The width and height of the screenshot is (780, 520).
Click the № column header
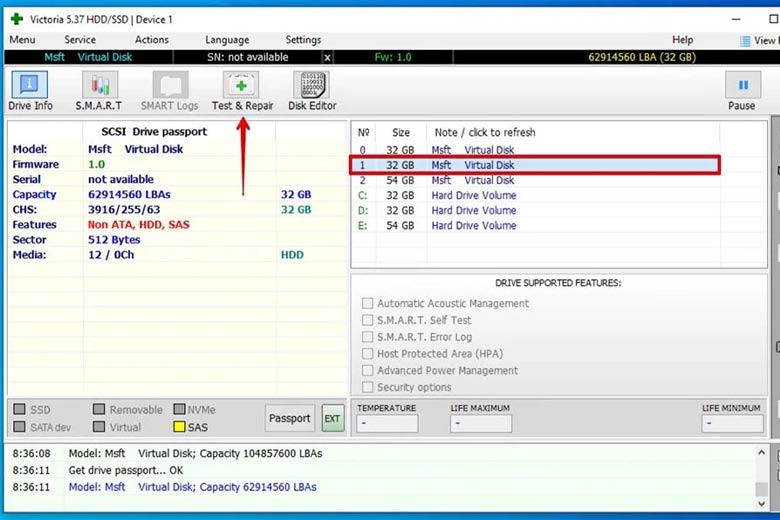364,132
